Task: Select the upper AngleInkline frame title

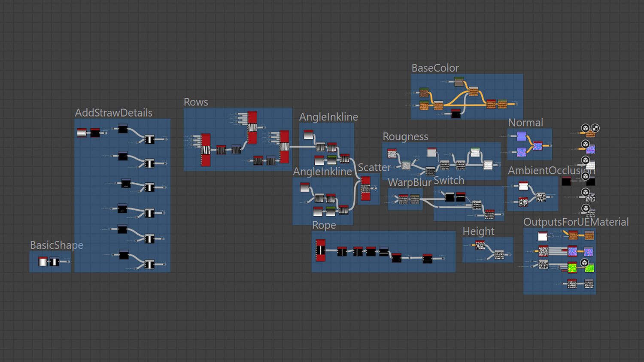Action: [x=328, y=117]
